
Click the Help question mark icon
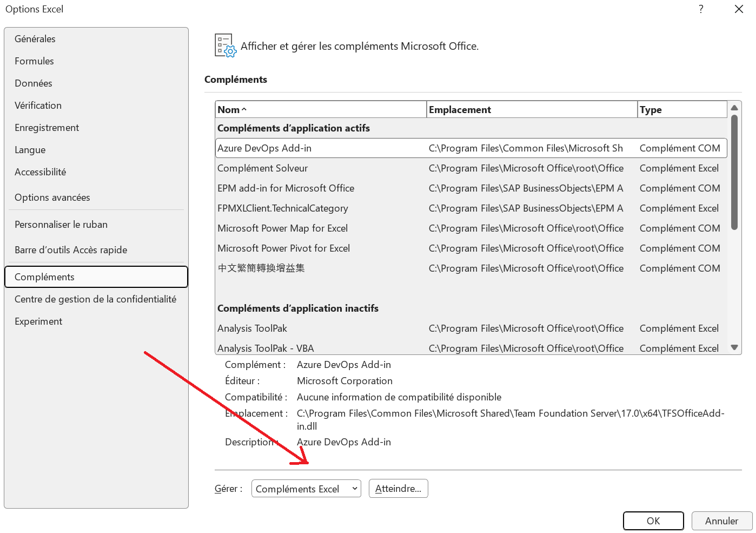[x=701, y=9]
